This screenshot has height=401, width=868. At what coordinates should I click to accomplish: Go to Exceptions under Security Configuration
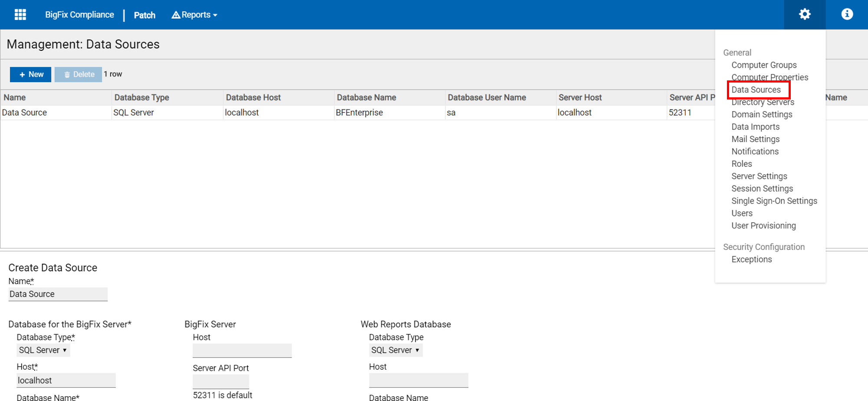[751, 259]
